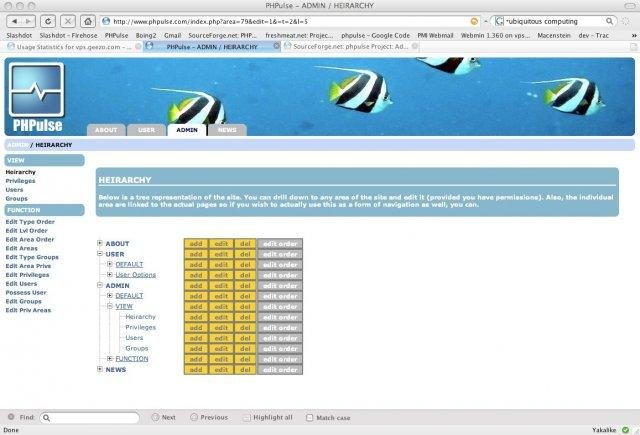Go to browser home page icon

pos(88,21)
